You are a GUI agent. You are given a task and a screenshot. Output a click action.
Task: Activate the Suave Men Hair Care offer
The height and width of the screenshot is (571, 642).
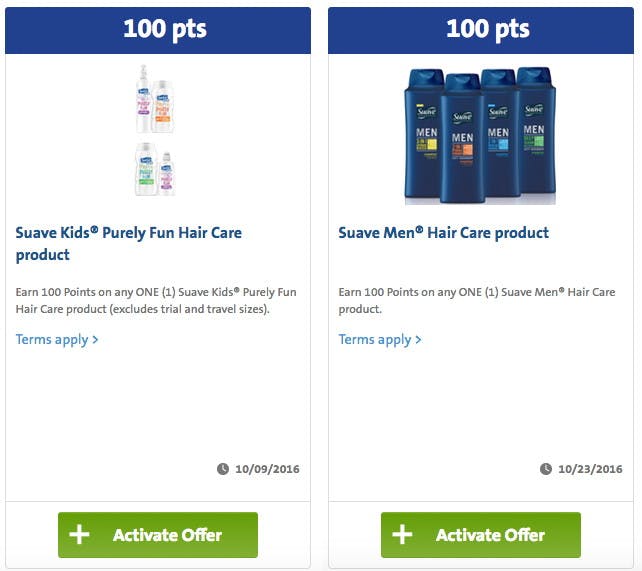(x=481, y=535)
